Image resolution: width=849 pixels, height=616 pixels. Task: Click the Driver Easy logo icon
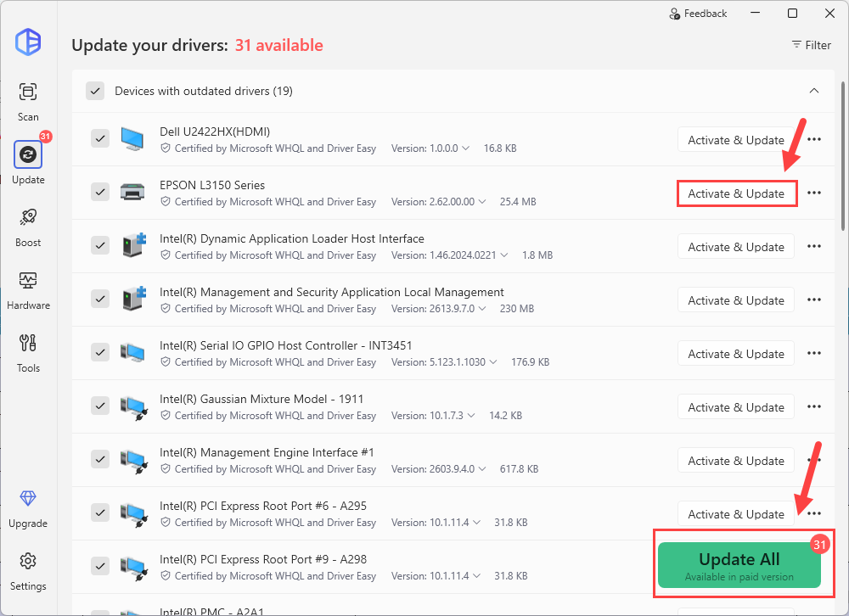[28, 42]
